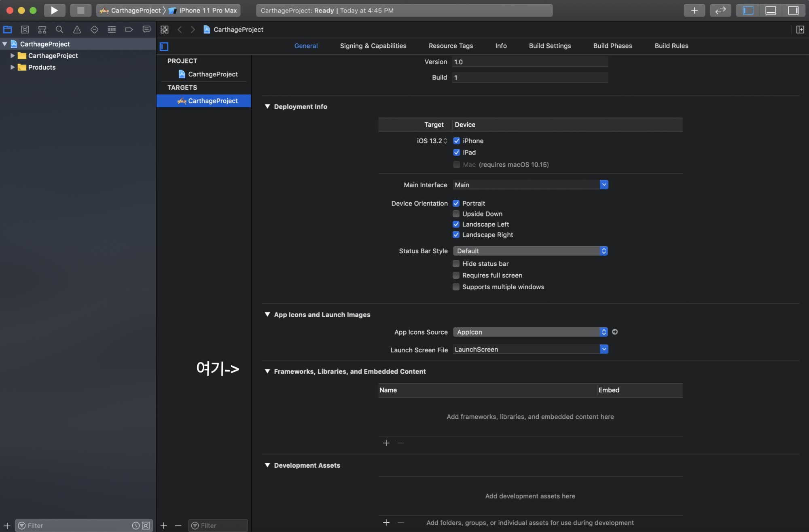Screen dimensions: 809x532
Task: Click the Run (play) button
Action: coord(54,11)
